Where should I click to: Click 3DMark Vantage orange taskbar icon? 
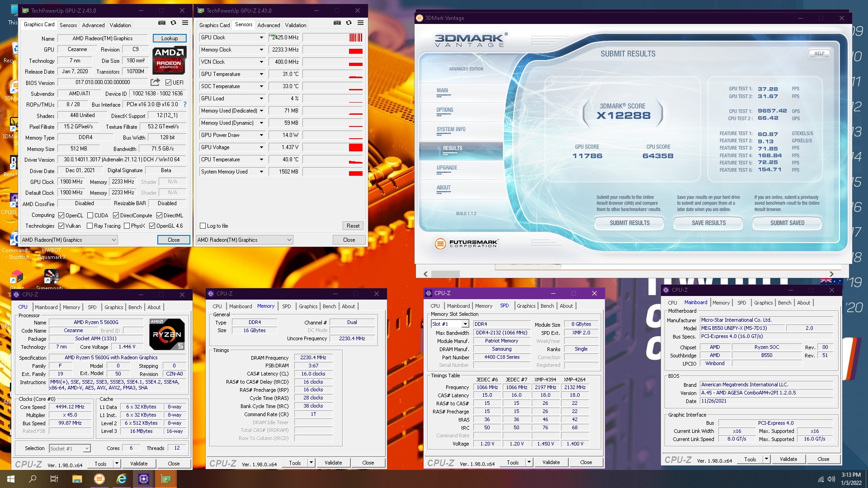(99, 479)
